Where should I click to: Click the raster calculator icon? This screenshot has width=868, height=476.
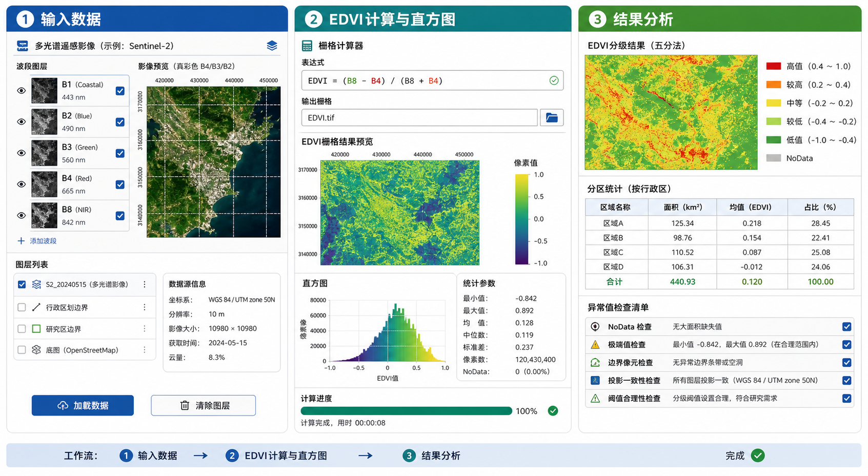[x=307, y=46]
